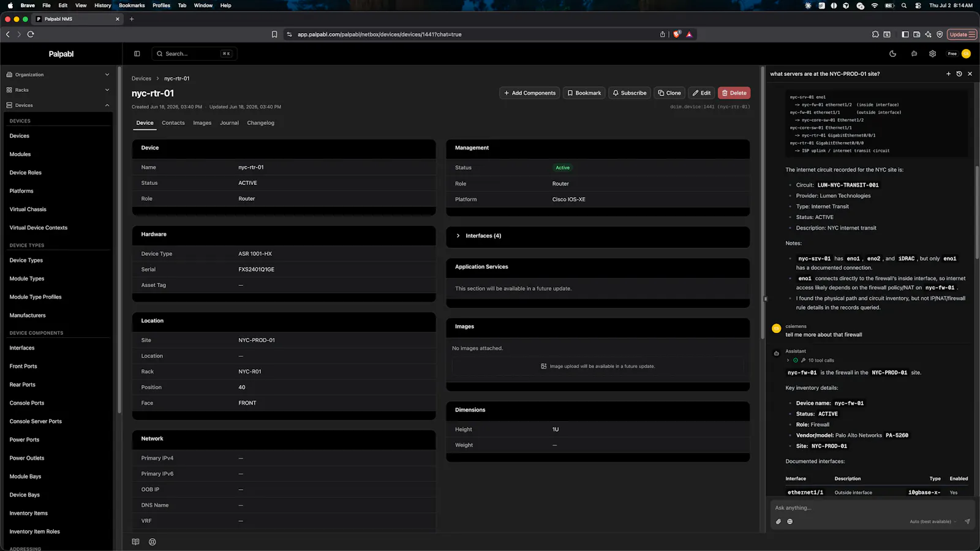This screenshot has height=551, width=980.
Task: Click the Ask anything chat input
Action: point(872,508)
